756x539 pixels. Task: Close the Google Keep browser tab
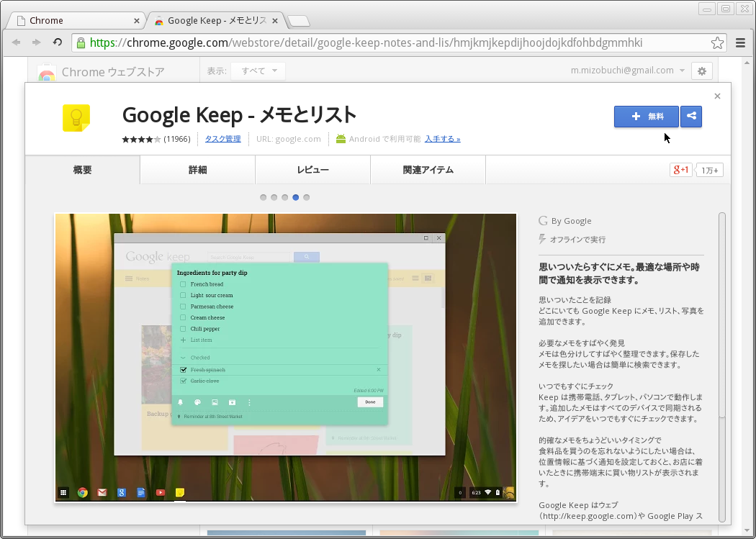275,21
